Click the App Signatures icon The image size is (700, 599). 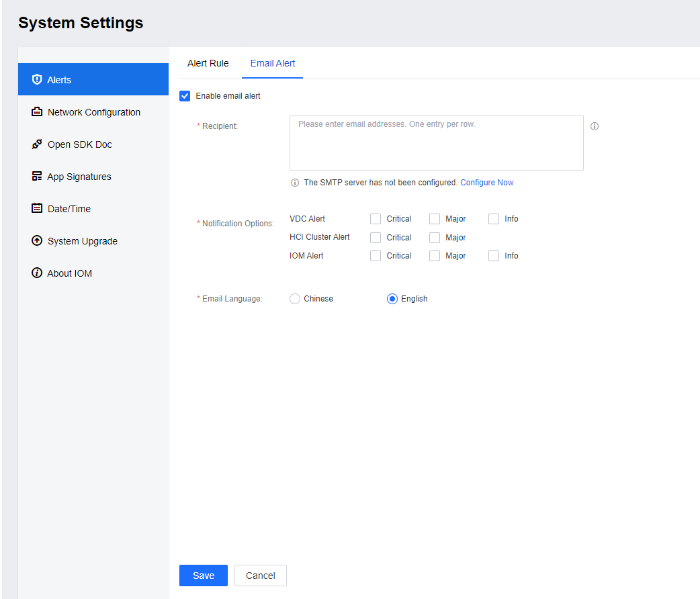(x=37, y=177)
